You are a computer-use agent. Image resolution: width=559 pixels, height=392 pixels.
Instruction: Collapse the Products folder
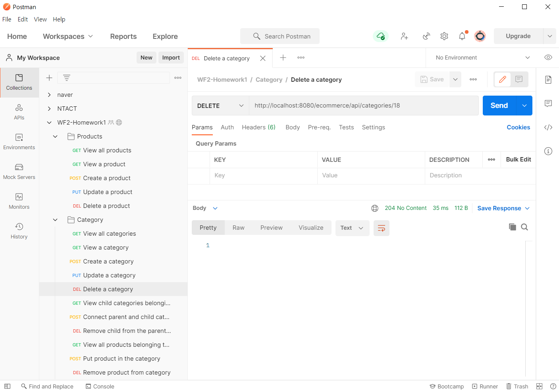tap(56, 136)
